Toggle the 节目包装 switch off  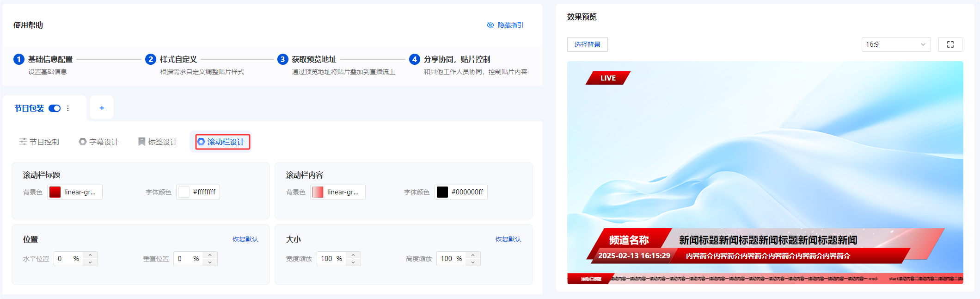(x=55, y=108)
